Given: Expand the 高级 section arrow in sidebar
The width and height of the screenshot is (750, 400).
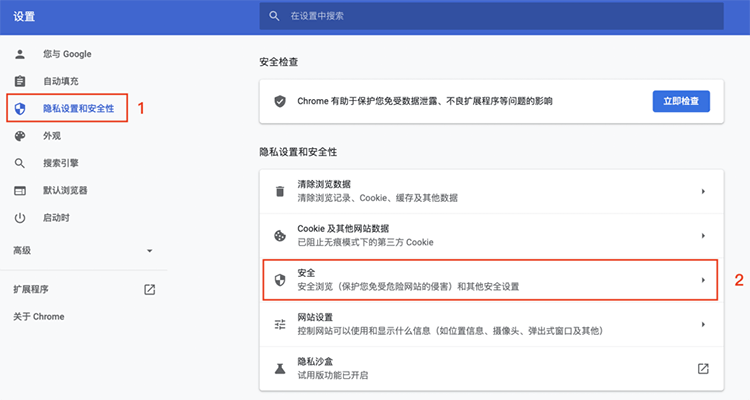Looking at the screenshot, I should 150,251.
